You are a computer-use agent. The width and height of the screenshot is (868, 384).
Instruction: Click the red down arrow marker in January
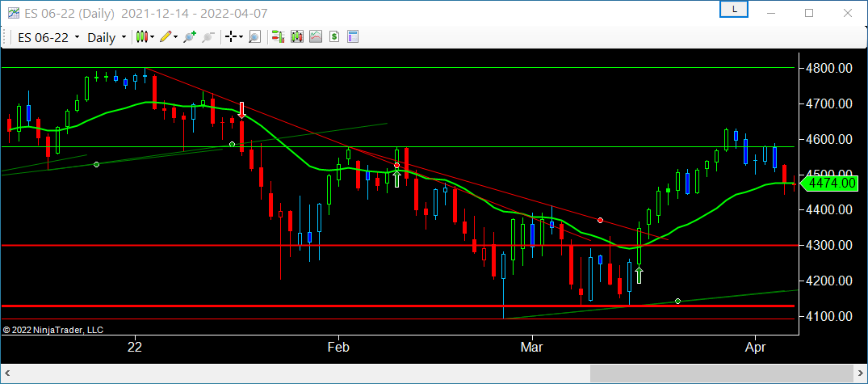point(241,110)
